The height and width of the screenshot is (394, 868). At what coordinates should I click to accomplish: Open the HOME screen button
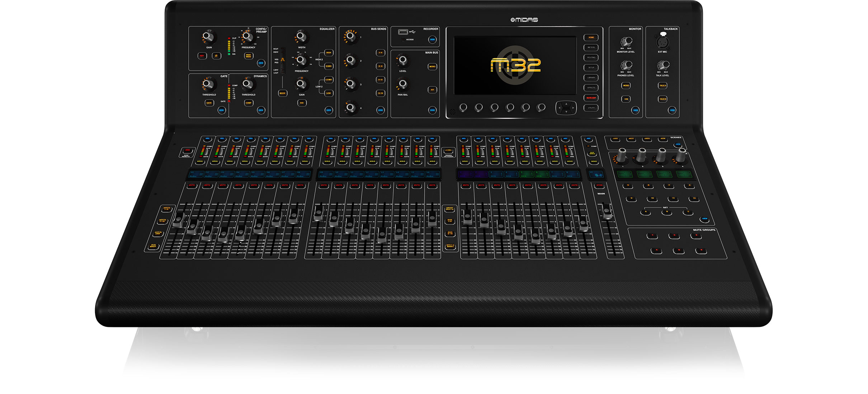(x=591, y=37)
